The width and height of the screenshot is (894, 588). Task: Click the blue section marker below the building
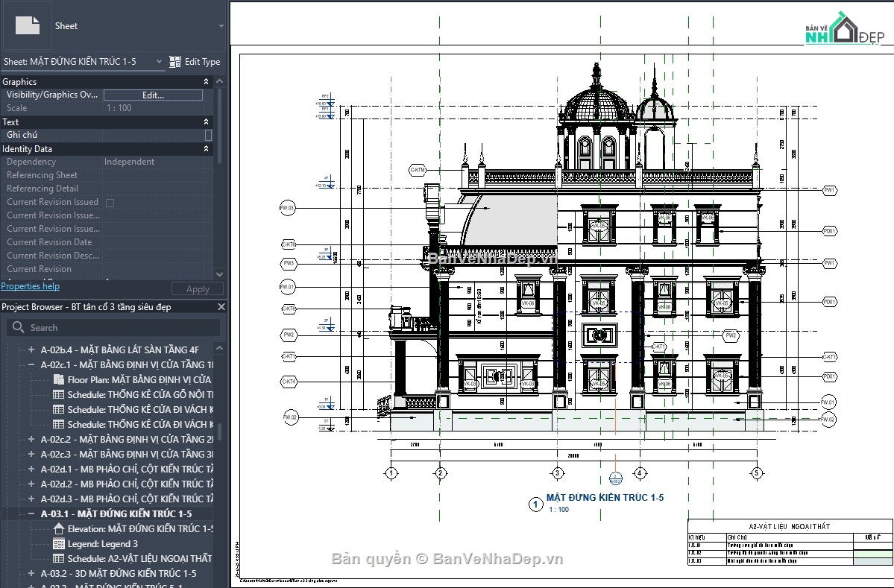[615, 478]
